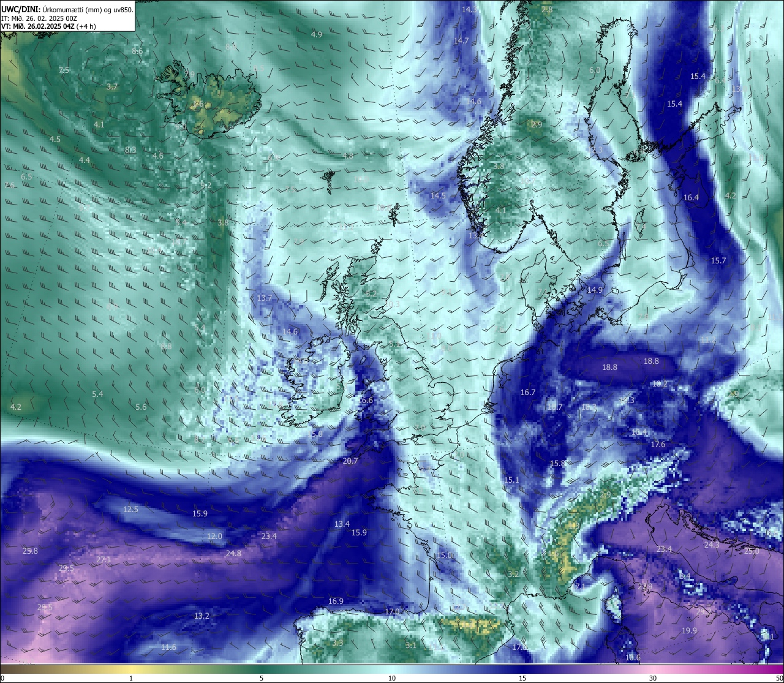Click the 15.7 value label
This screenshot has width=784, height=683.
(x=718, y=260)
